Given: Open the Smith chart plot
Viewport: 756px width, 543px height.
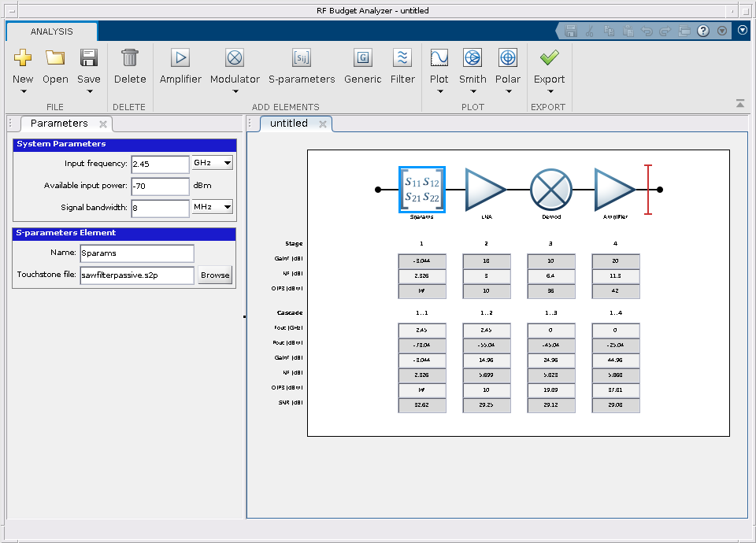Looking at the screenshot, I should coord(472,59).
